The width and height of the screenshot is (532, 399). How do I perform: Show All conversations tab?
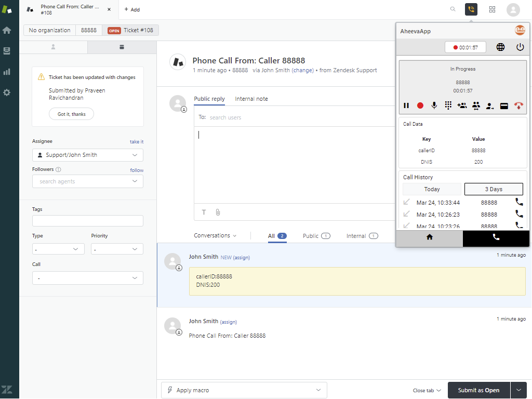pos(277,236)
